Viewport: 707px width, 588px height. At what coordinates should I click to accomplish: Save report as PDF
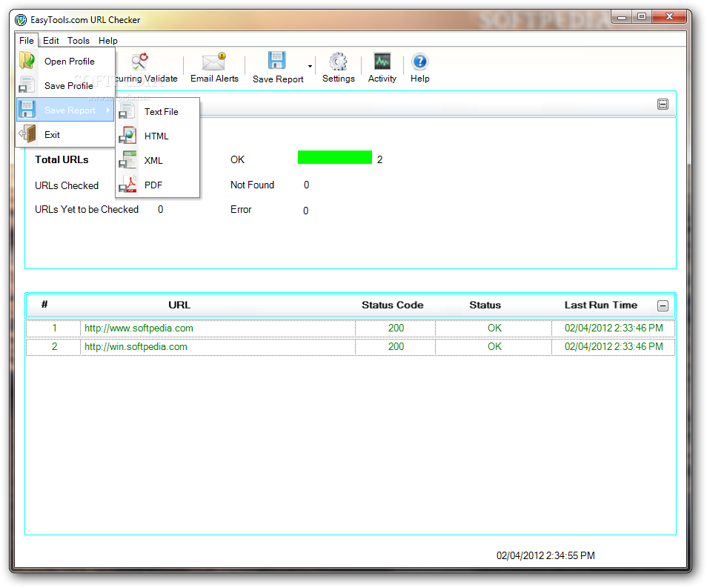[x=158, y=185]
